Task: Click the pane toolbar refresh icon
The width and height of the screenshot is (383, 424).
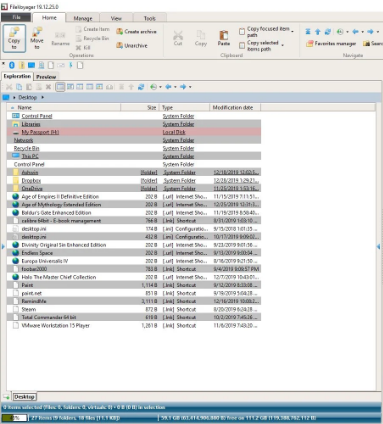Action: tap(141, 87)
